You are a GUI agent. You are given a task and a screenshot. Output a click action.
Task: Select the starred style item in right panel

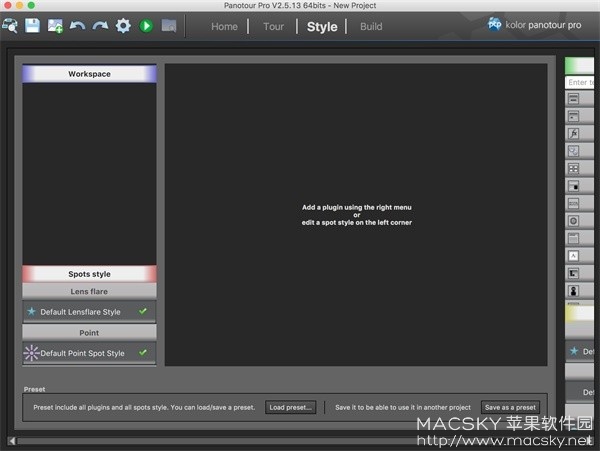click(579, 351)
